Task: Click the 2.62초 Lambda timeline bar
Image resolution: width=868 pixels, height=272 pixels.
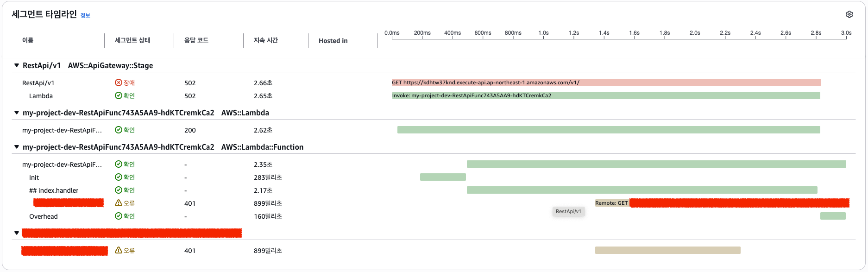Action: [x=609, y=130]
